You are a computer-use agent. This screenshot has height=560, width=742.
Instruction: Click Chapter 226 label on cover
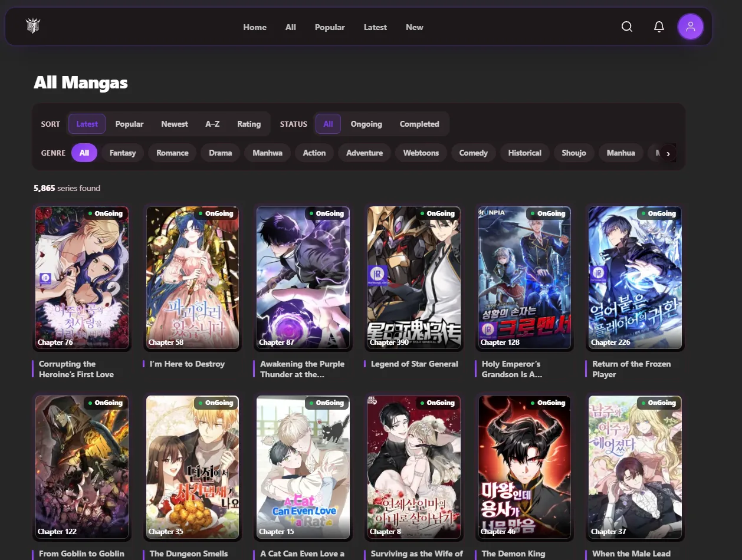click(610, 342)
